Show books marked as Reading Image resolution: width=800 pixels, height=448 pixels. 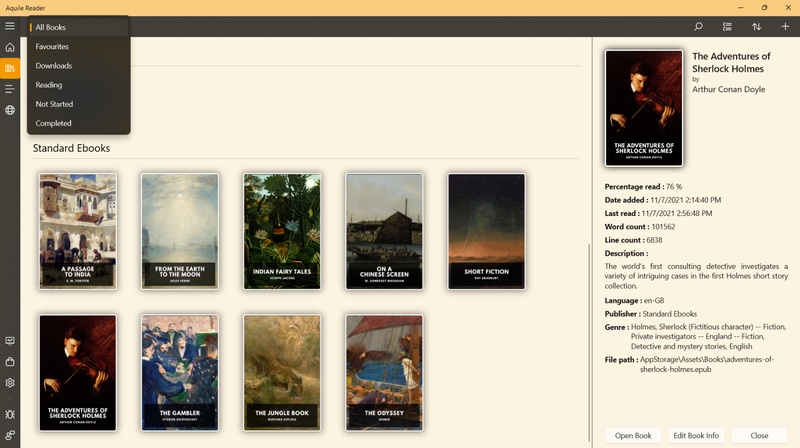tap(49, 85)
